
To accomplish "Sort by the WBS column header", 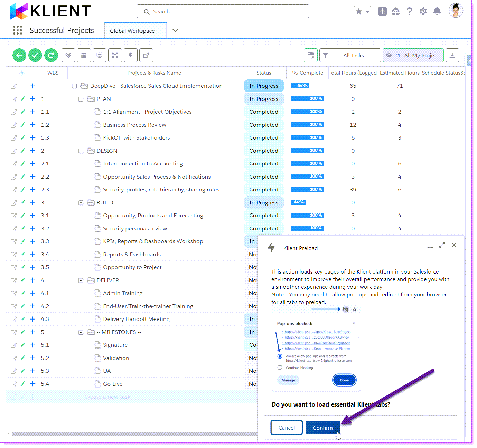I will point(53,73).
